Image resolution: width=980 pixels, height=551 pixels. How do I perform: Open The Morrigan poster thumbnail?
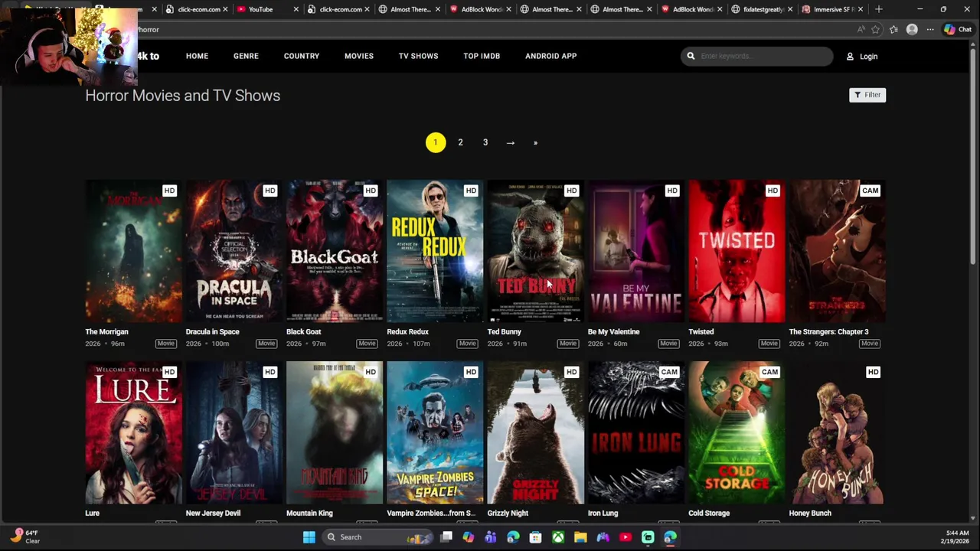pyautogui.click(x=133, y=251)
